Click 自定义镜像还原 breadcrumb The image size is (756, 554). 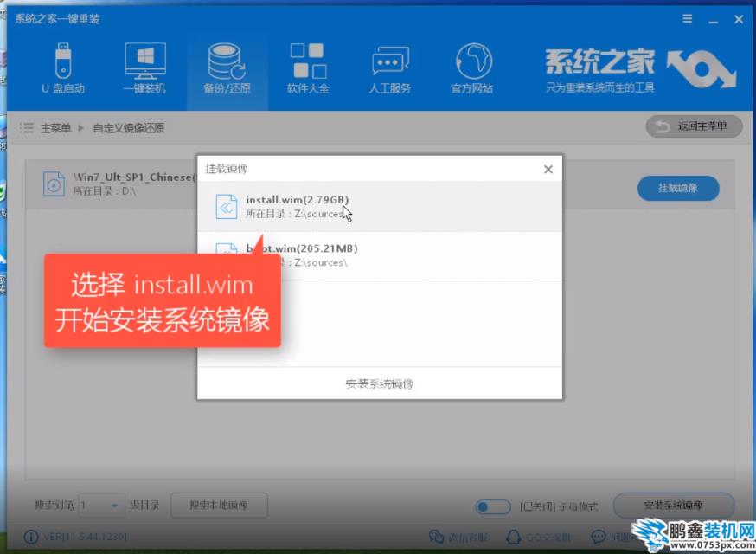[x=129, y=128]
